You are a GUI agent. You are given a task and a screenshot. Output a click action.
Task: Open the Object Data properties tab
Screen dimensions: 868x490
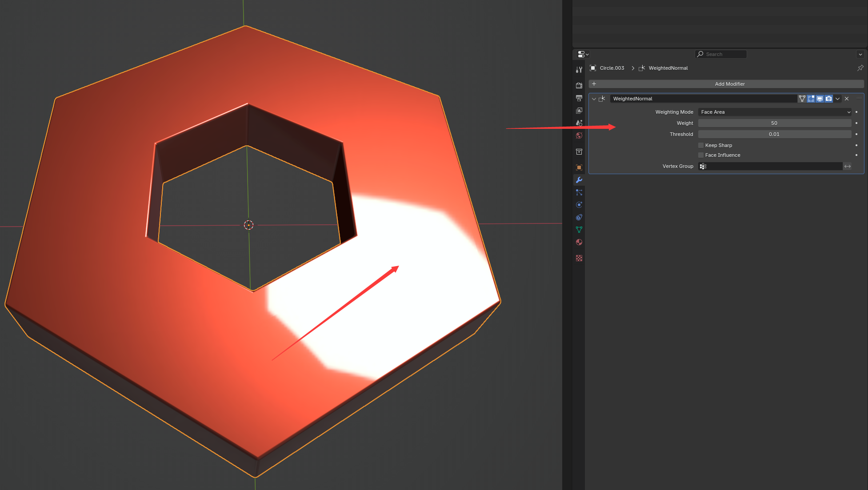tap(579, 230)
